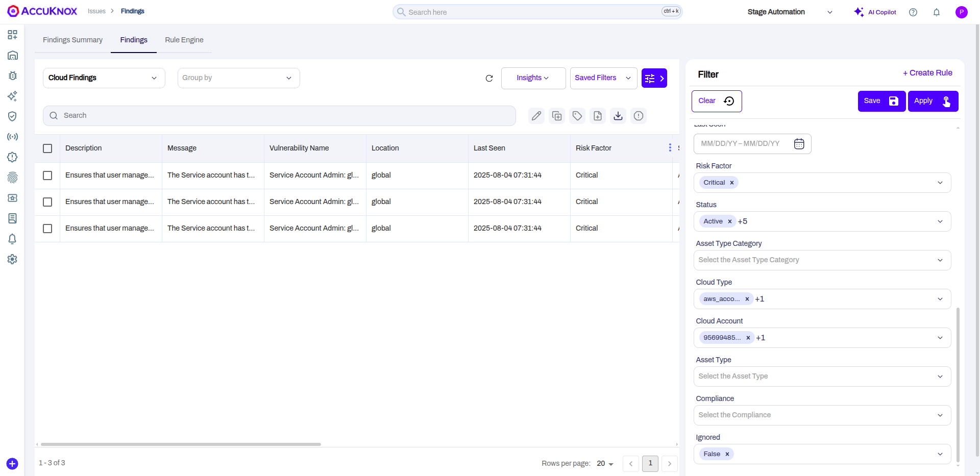The image size is (980, 476).
Task: Click the alert octagon icon next to download
Action: pyautogui.click(x=639, y=116)
